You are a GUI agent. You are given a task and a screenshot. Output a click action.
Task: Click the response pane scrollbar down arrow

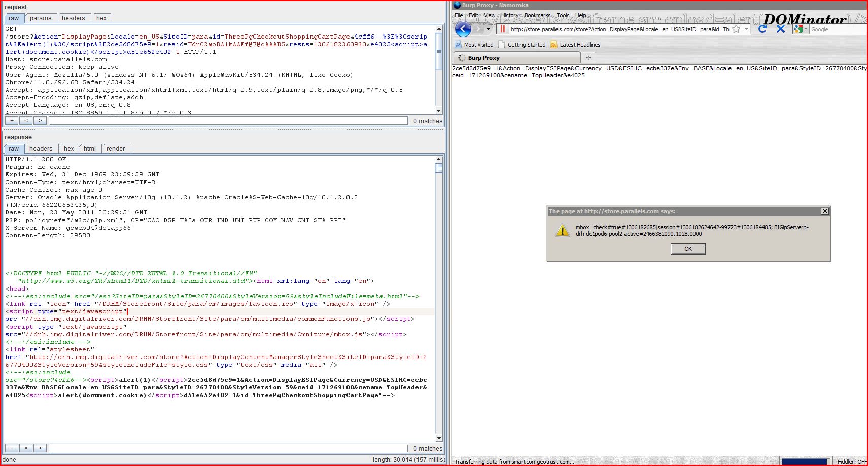pyautogui.click(x=439, y=438)
